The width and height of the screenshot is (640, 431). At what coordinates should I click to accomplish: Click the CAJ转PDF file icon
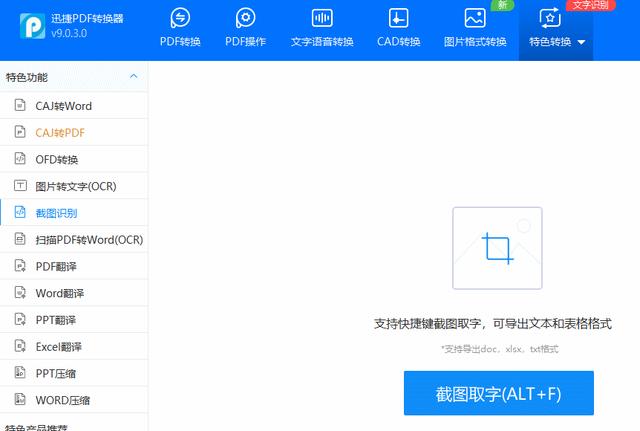pyautogui.click(x=20, y=131)
